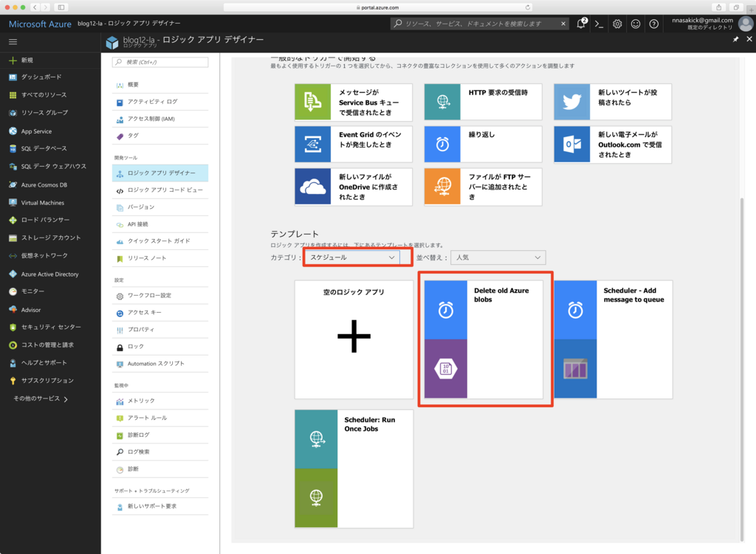Open the Azure notifications bell
Viewport: 756px width, 554px height.
click(x=582, y=24)
